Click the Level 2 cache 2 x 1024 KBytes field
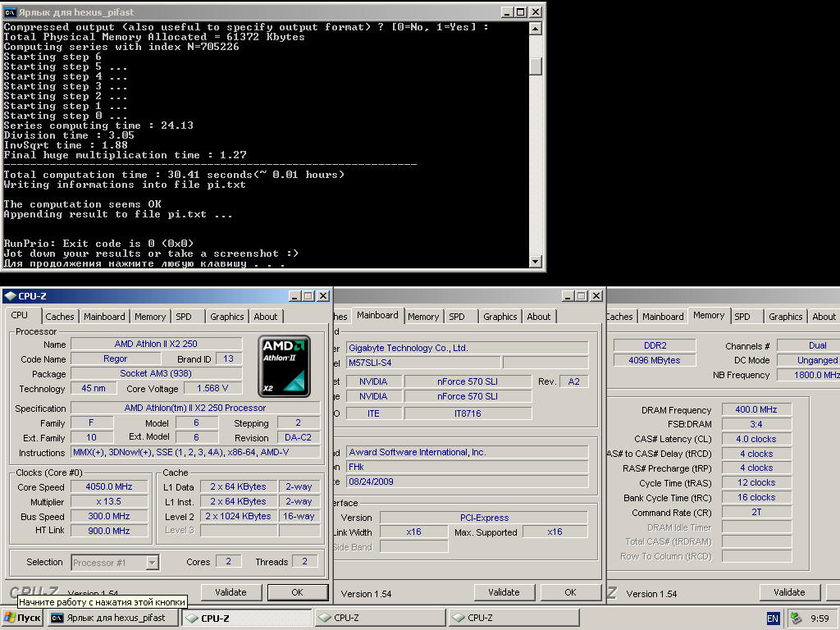840x630 pixels. (239, 516)
